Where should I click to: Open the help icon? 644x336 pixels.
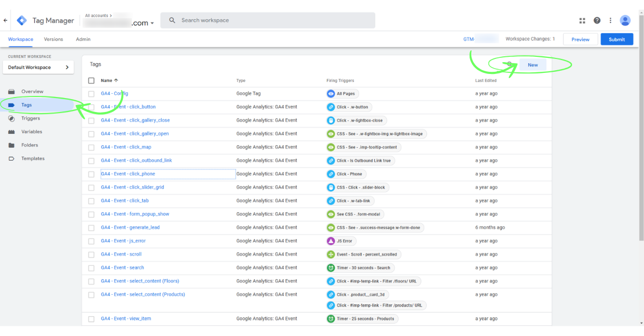coord(597,20)
